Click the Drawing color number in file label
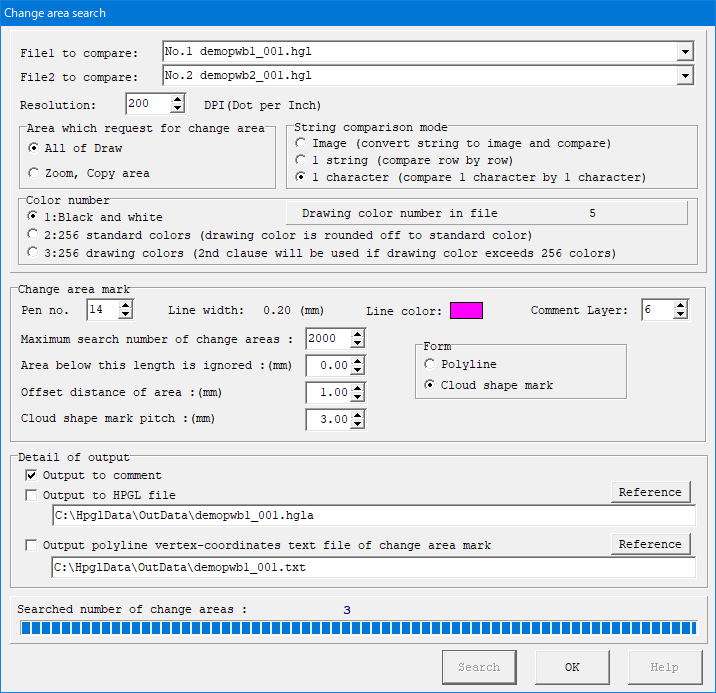 point(400,213)
